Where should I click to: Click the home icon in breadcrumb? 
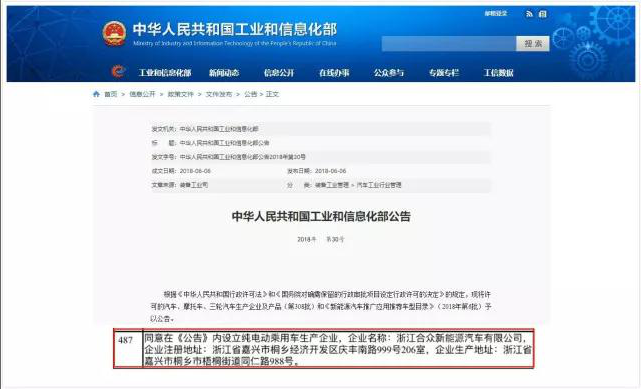click(x=96, y=94)
